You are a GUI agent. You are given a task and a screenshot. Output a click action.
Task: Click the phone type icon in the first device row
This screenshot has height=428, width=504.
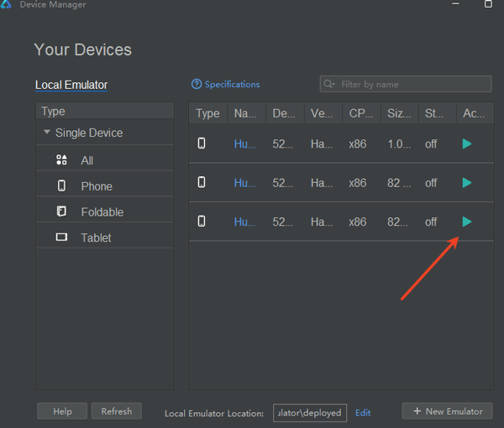pos(202,144)
